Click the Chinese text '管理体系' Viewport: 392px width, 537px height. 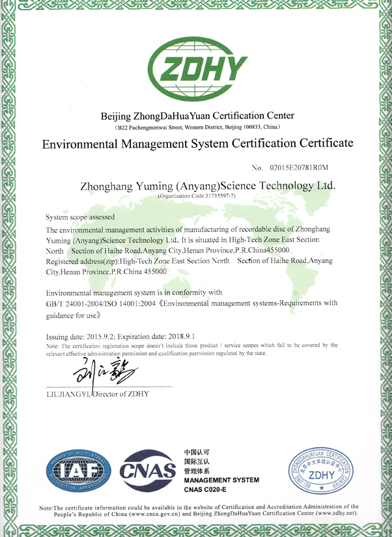click(x=197, y=471)
